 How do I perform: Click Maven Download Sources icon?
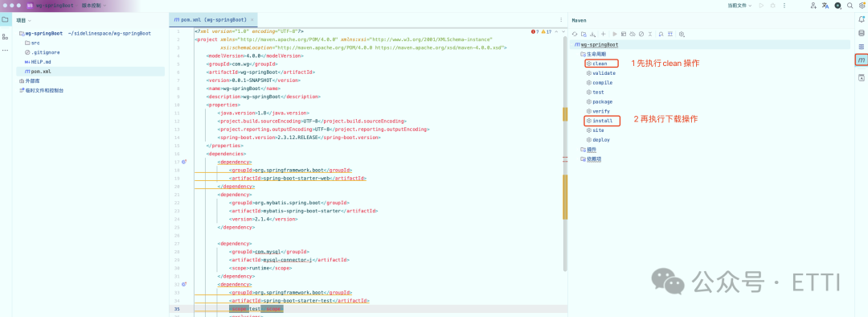point(593,34)
